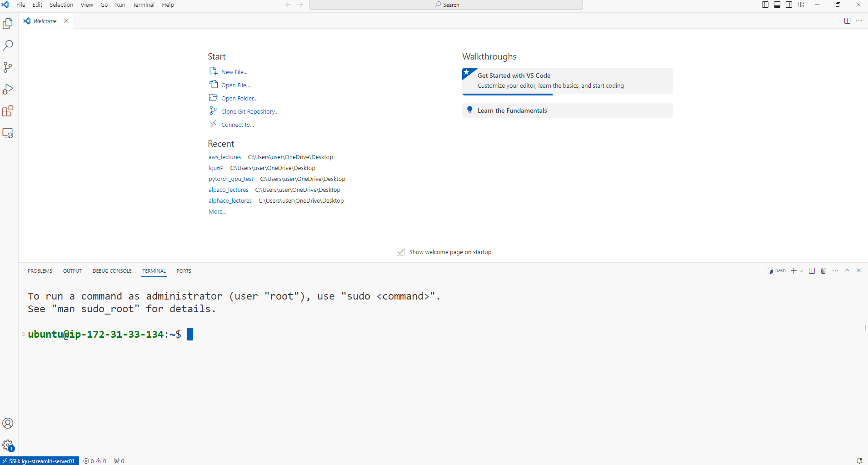The image size is (868, 465).
Task: Toggle primary side bar layout icon
Action: click(765, 5)
